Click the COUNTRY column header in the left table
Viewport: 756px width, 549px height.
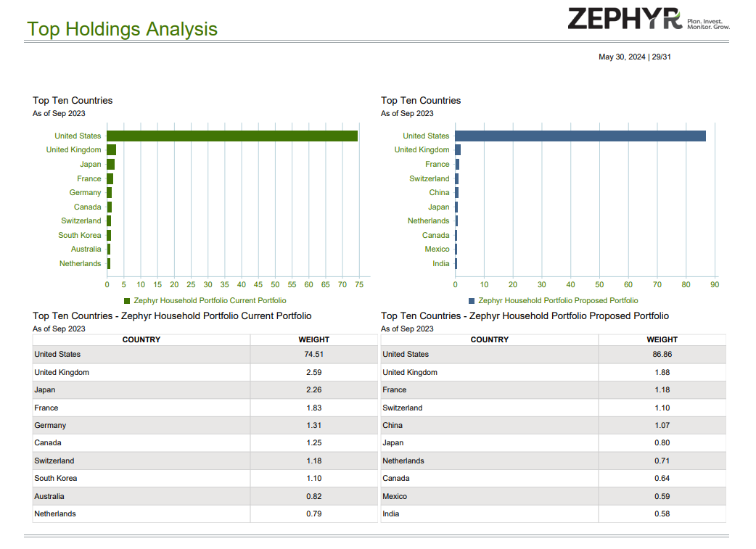coord(141,339)
